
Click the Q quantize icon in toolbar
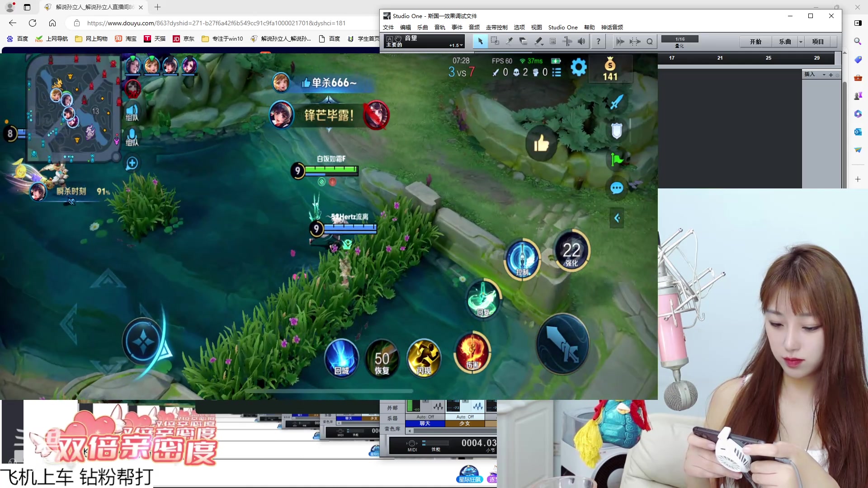tap(650, 42)
